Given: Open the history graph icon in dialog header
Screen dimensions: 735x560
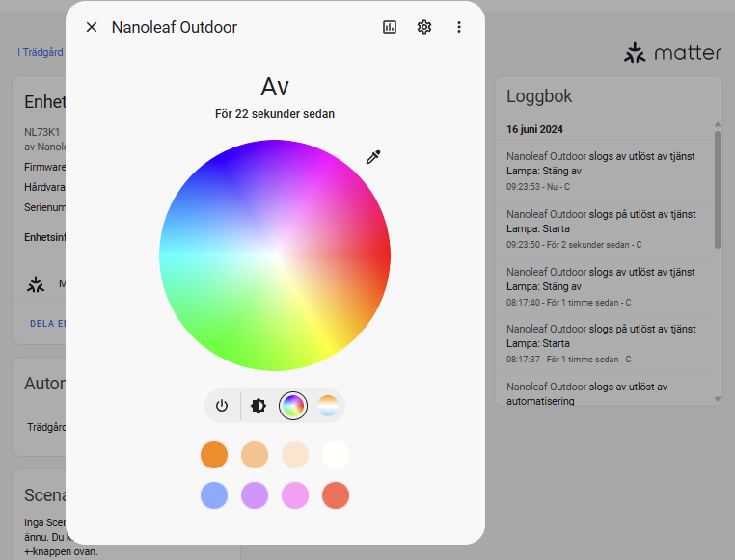Looking at the screenshot, I should tap(390, 27).
